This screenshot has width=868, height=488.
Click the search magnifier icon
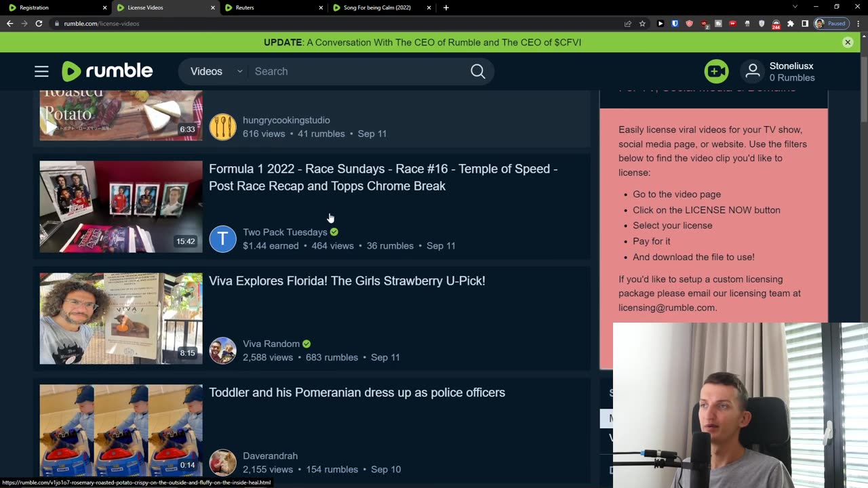(x=478, y=71)
